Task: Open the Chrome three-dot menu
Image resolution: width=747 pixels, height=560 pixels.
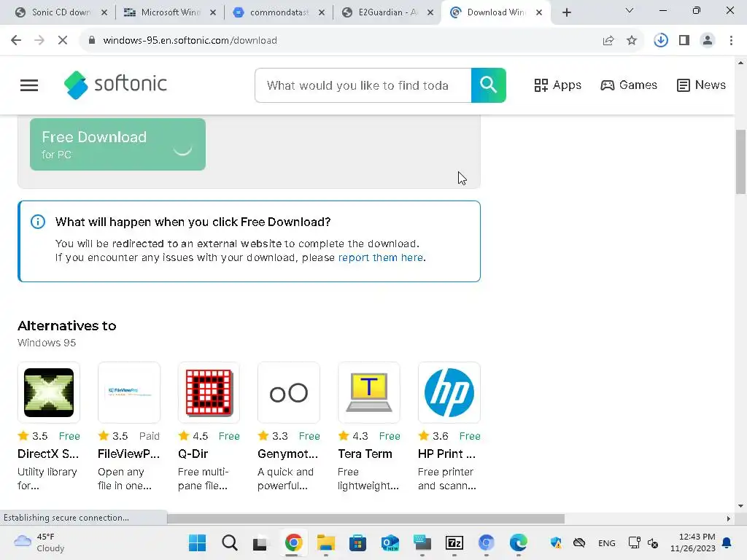Action: tap(731, 41)
